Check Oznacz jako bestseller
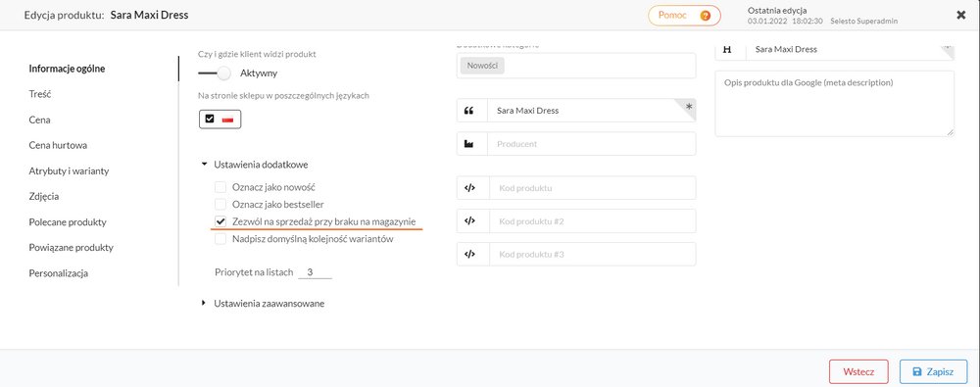This screenshot has height=387, width=980. tap(220, 204)
